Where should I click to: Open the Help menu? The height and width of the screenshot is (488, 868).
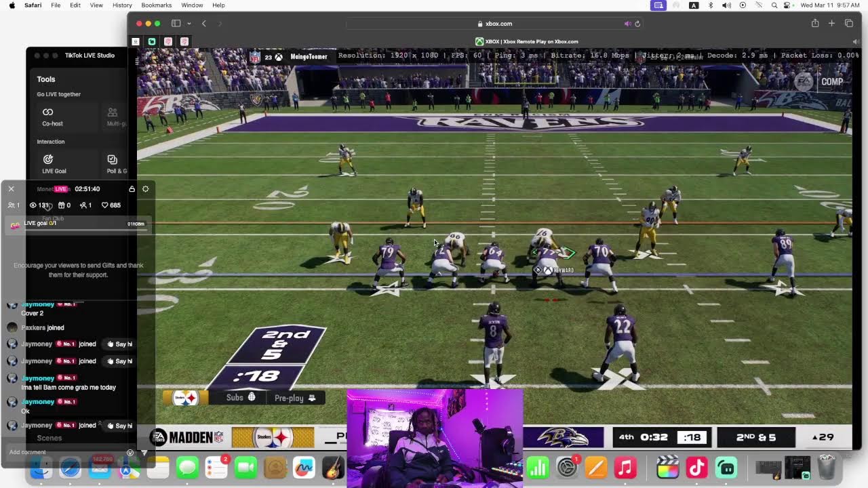(x=218, y=5)
